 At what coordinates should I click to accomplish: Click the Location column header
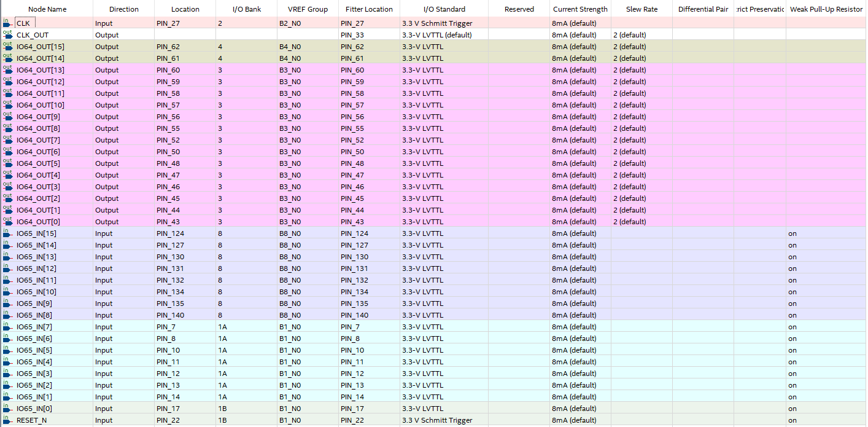coord(185,9)
